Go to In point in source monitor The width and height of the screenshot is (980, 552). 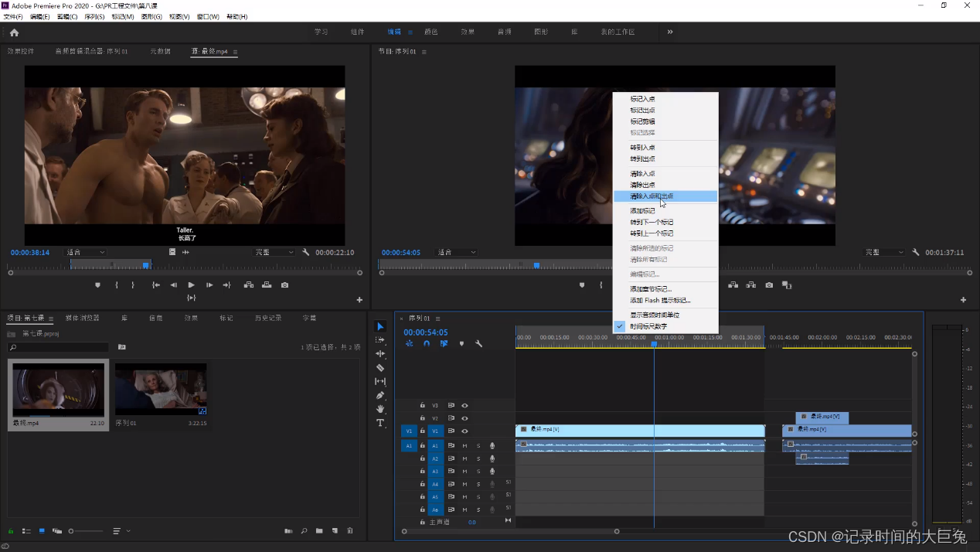156,285
